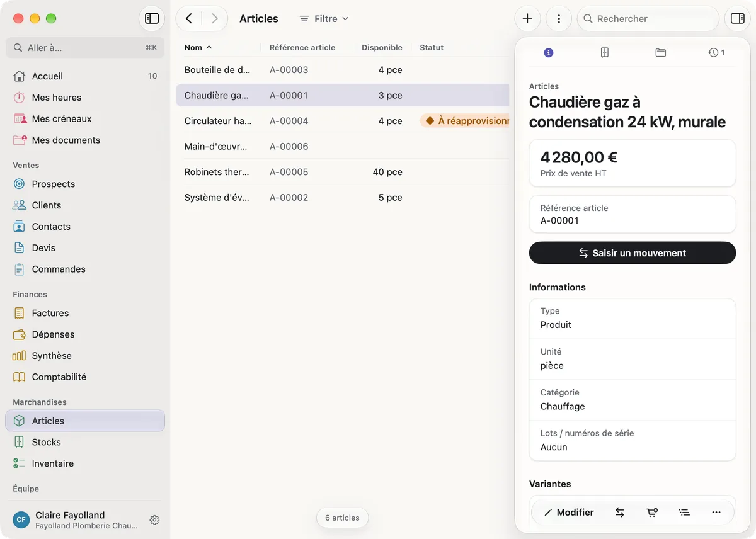Viewport: 756px width, 539px height.
Task: Click the Factures sidebar icon
Action: point(20,313)
